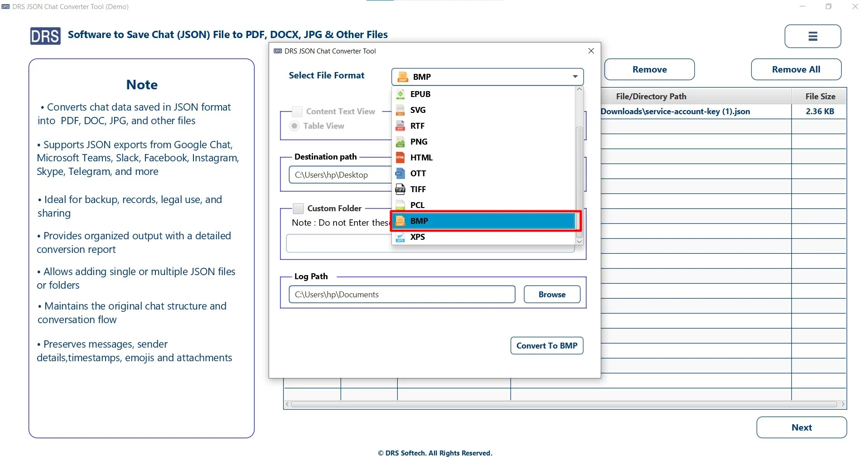868x460 pixels.
Task: Choose EPUB from the format list
Action: coord(483,94)
